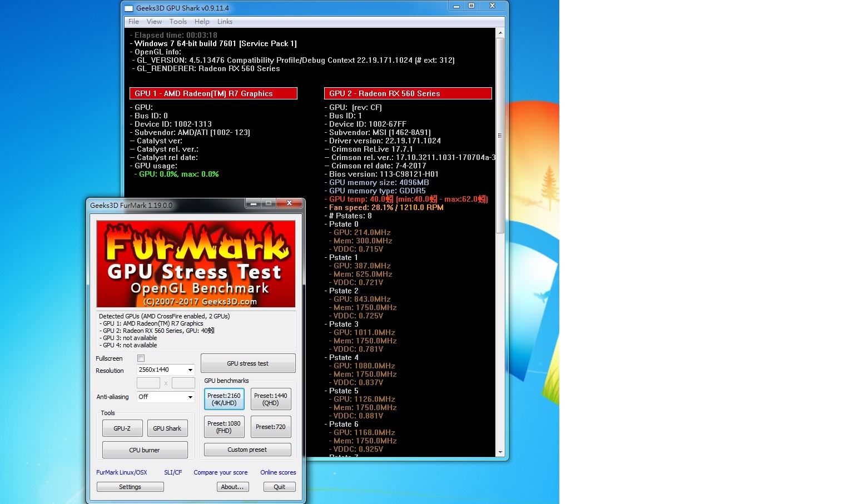Click the Custom preset button
Viewport: 854px width, 504px height.
[247, 450]
